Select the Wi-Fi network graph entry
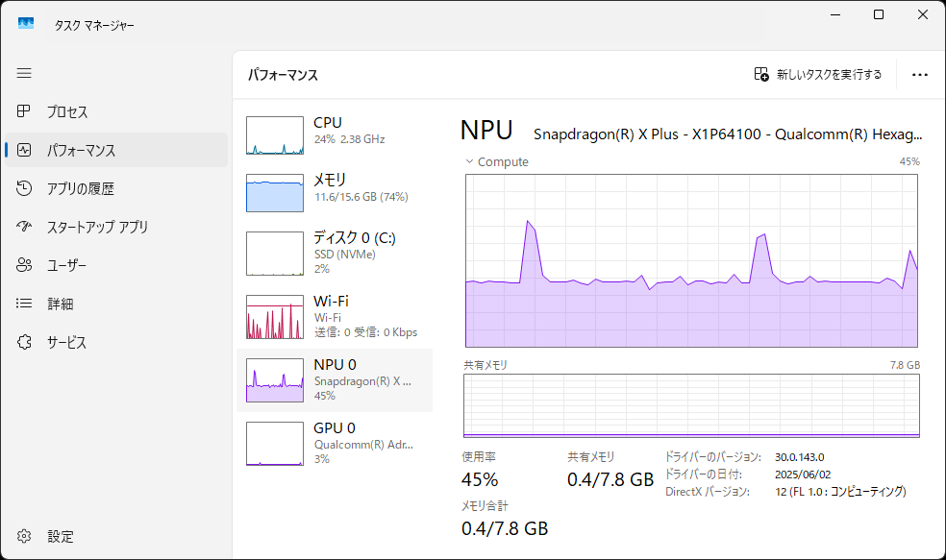The width and height of the screenshot is (946, 560). [275, 317]
